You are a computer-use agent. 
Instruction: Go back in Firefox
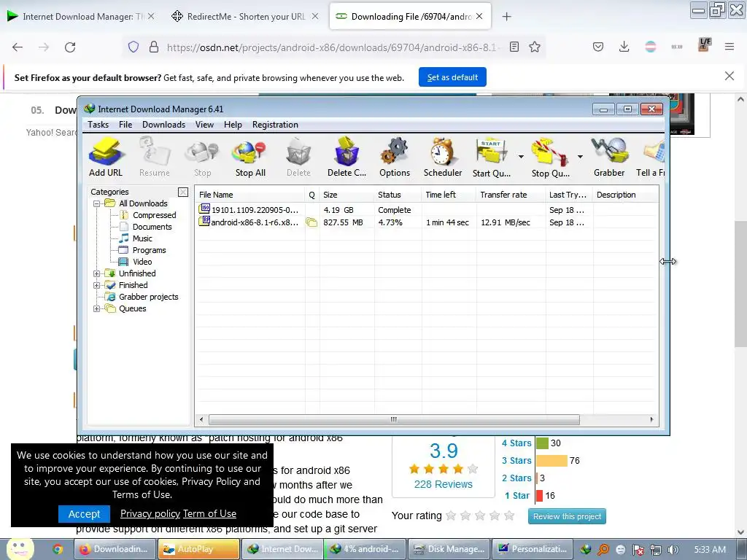pyautogui.click(x=18, y=47)
